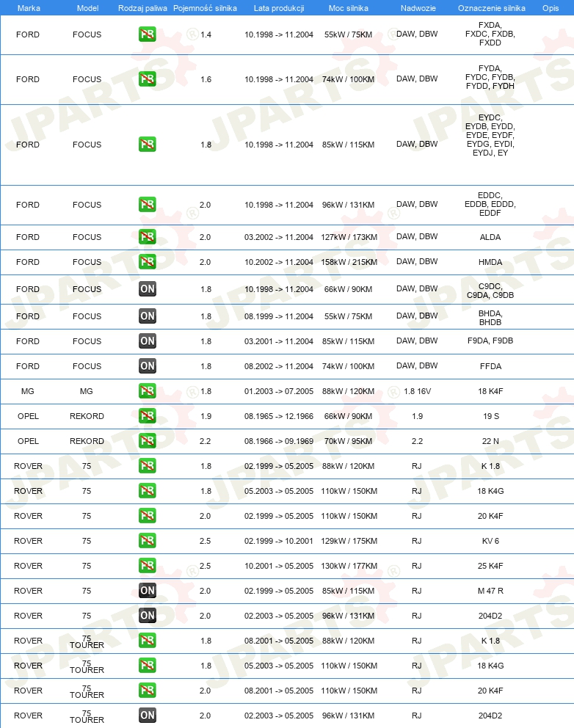This screenshot has height=728, width=574.
Task: Click the ON diesel icon in FFDA row
Action: coord(148,366)
